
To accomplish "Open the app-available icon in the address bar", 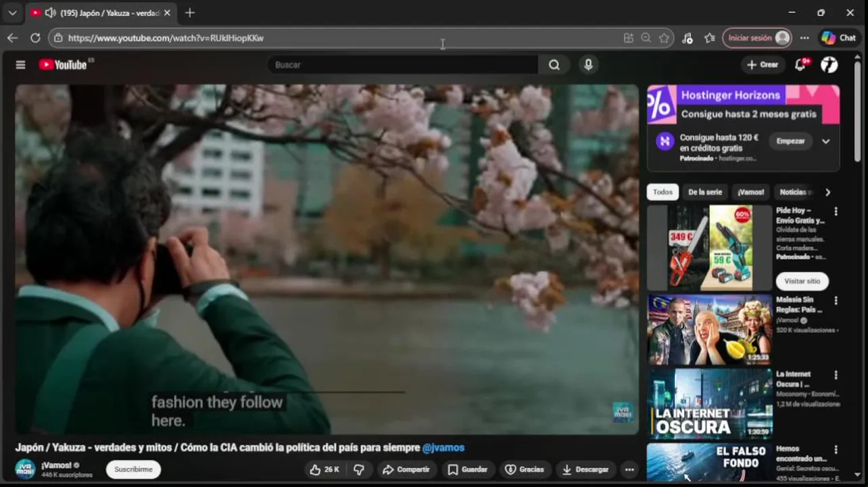I will point(628,38).
